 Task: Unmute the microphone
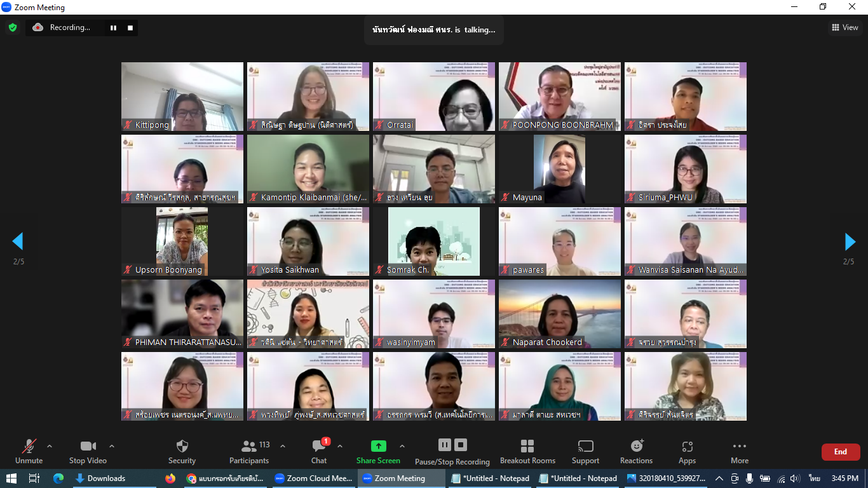click(x=29, y=452)
